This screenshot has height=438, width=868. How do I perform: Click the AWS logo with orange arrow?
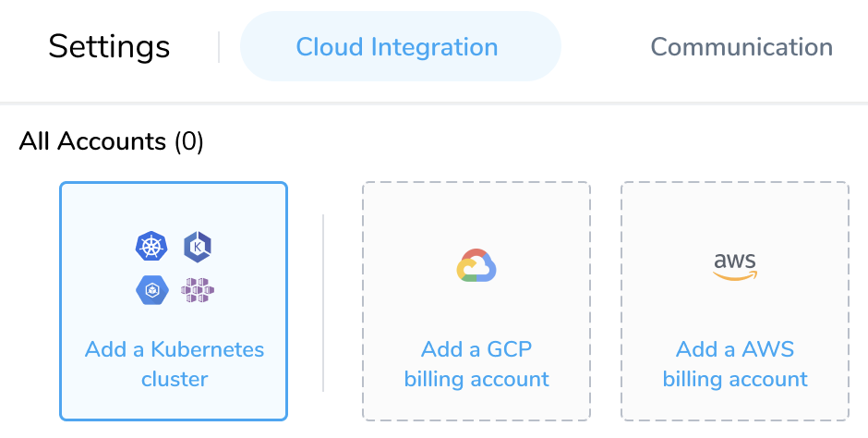[x=735, y=266]
